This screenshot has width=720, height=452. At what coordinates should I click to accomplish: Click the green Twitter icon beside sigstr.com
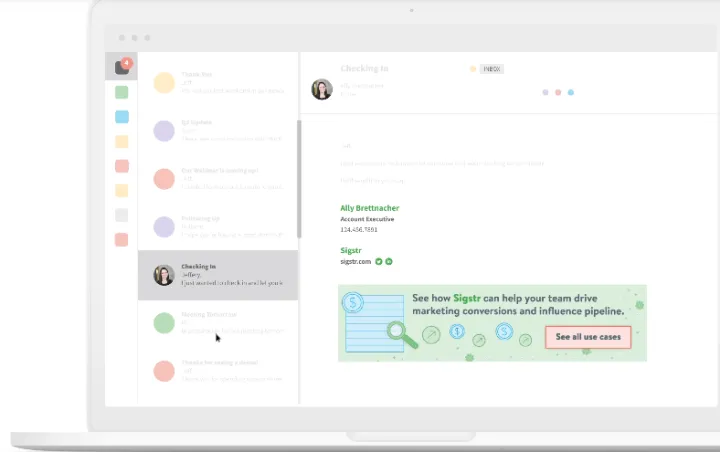click(379, 261)
